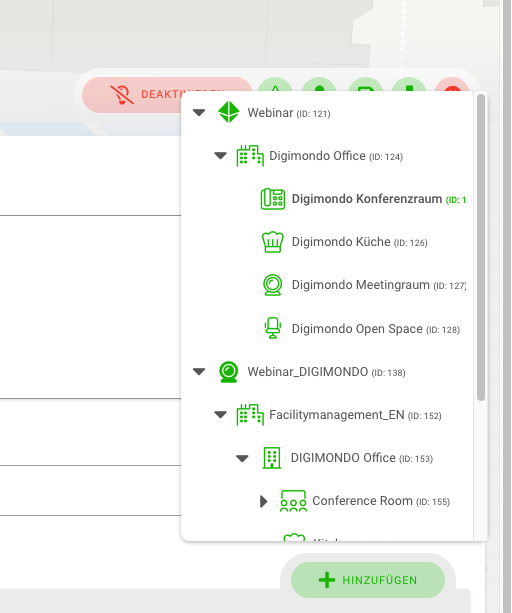Click the Küche chef hat icon
This screenshot has height=613, width=512.
(x=272, y=242)
